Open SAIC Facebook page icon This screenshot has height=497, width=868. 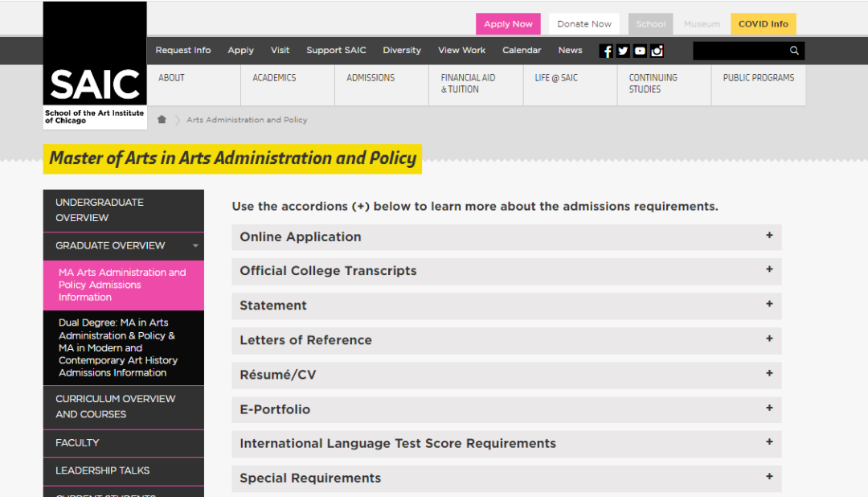pyautogui.click(x=606, y=51)
